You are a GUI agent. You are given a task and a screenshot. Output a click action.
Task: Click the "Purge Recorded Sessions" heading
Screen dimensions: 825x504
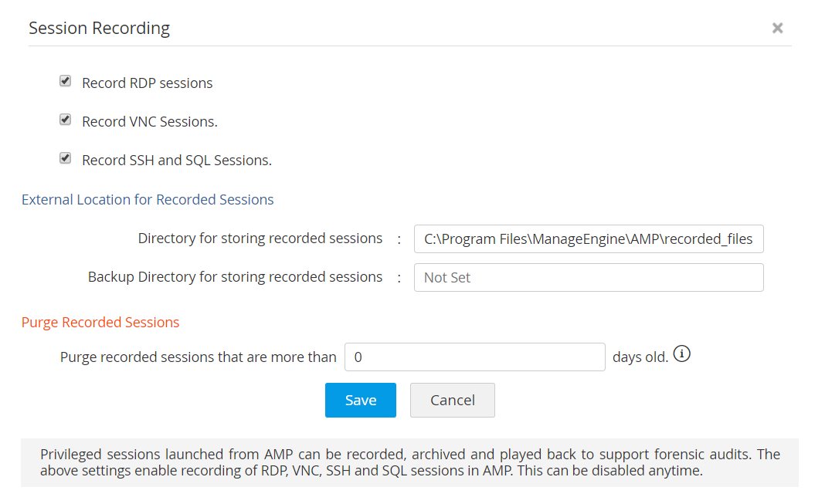pos(100,323)
